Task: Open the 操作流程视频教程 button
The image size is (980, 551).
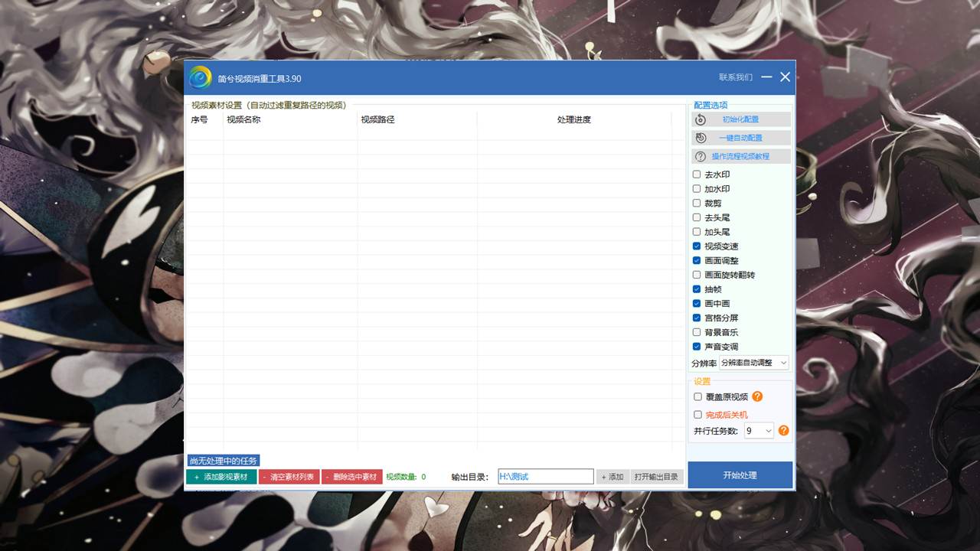Action: 741,156
